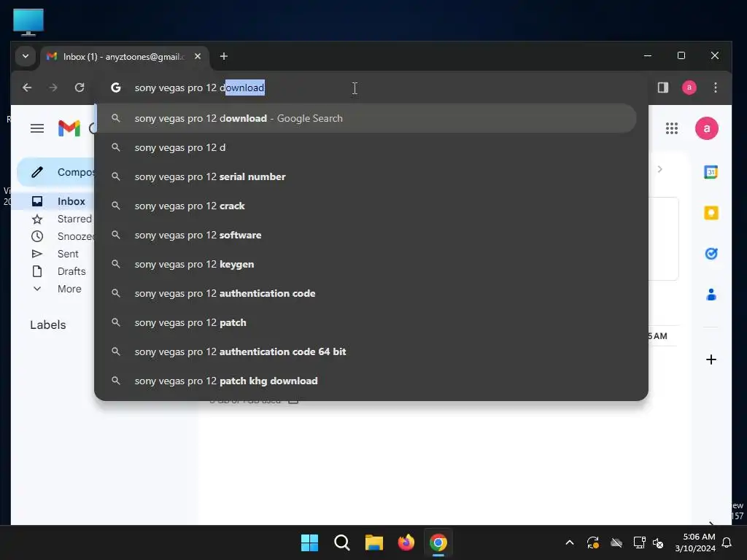Image resolution: width=747 pixels, height=560 pixels.
Task: Open Google Account avatar in Gmail
Action: (706, 128)
